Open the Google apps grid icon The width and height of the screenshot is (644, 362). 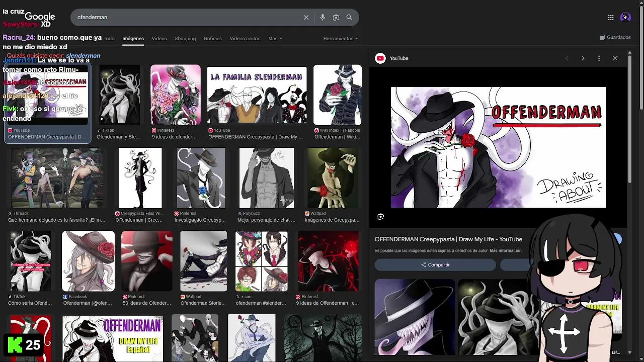tap(610, 17)
